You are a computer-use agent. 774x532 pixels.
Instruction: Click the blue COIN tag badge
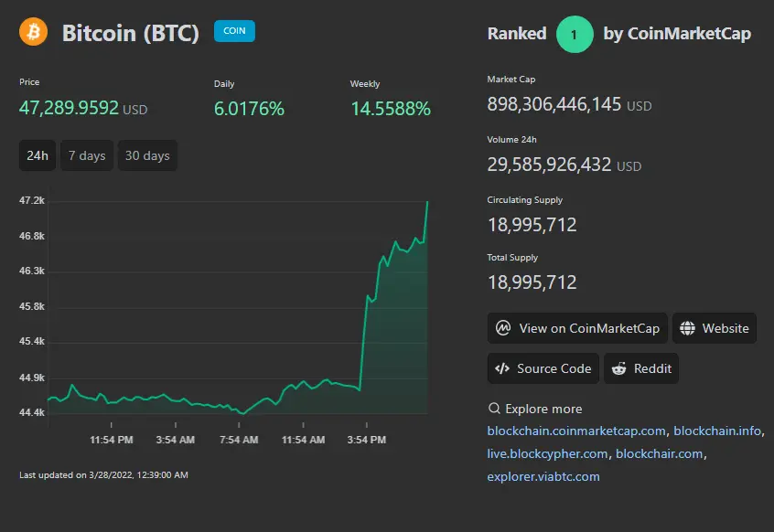[234, 30]
